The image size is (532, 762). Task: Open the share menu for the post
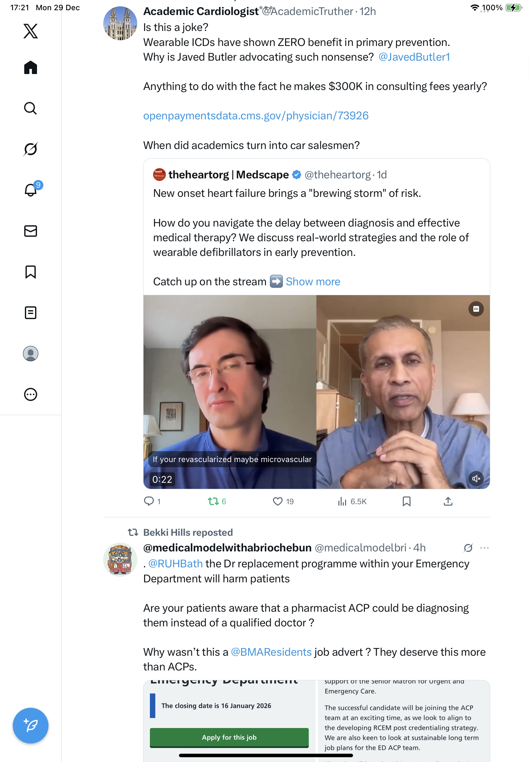tap(448, 502)
